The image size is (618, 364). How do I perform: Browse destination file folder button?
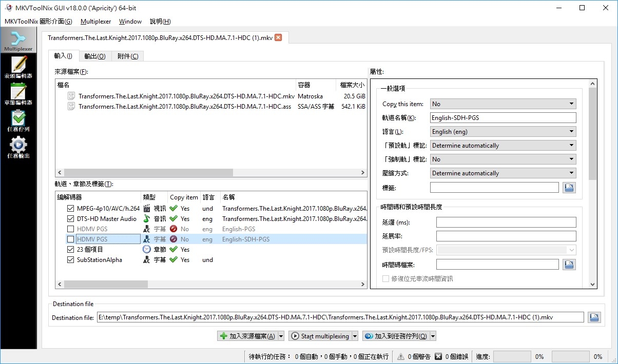coord(594,317)
